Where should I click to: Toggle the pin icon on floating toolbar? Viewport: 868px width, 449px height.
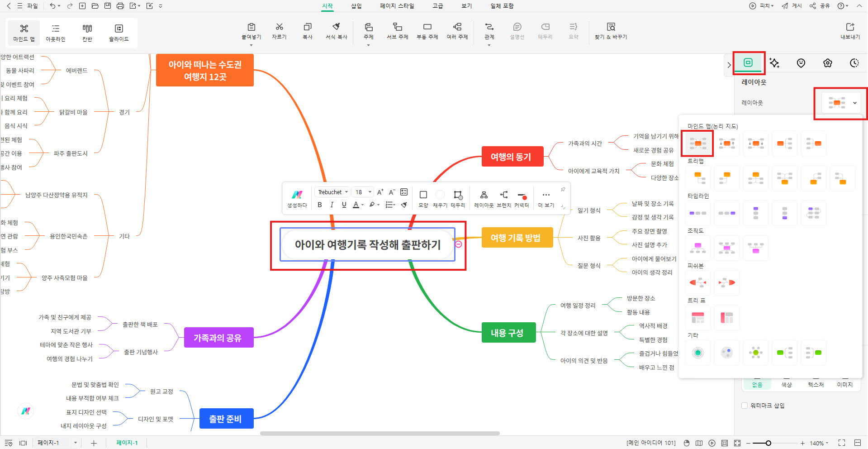coord(563,190)
